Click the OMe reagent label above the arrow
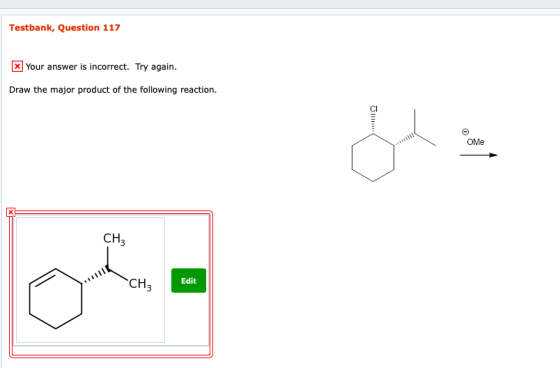This screenshot has height=368, width=560. pyautogui.click(x=475, y=142)
